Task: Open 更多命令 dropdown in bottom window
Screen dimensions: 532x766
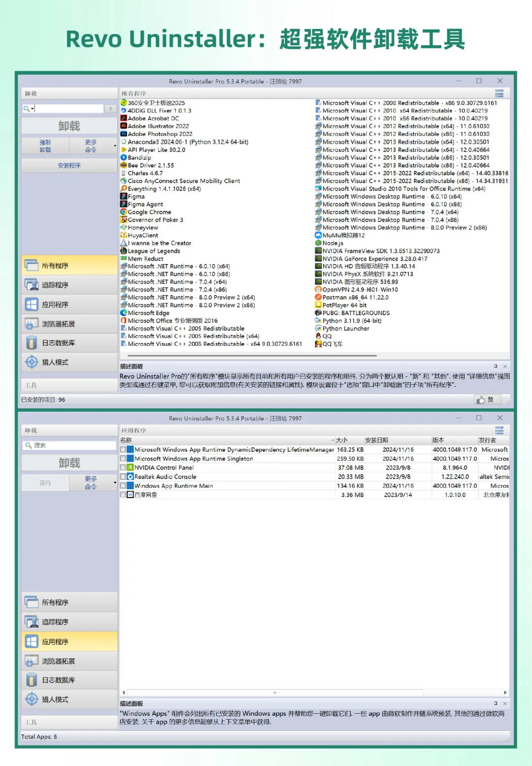Action: tap(94, 483)
